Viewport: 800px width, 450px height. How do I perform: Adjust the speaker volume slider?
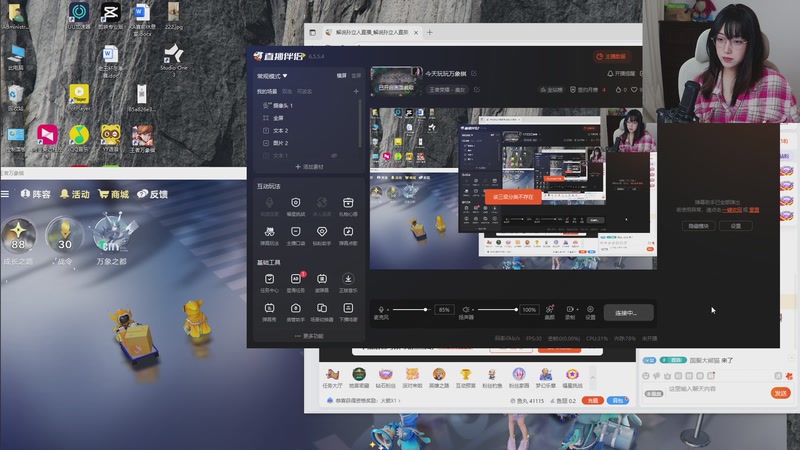pos(497,310)
